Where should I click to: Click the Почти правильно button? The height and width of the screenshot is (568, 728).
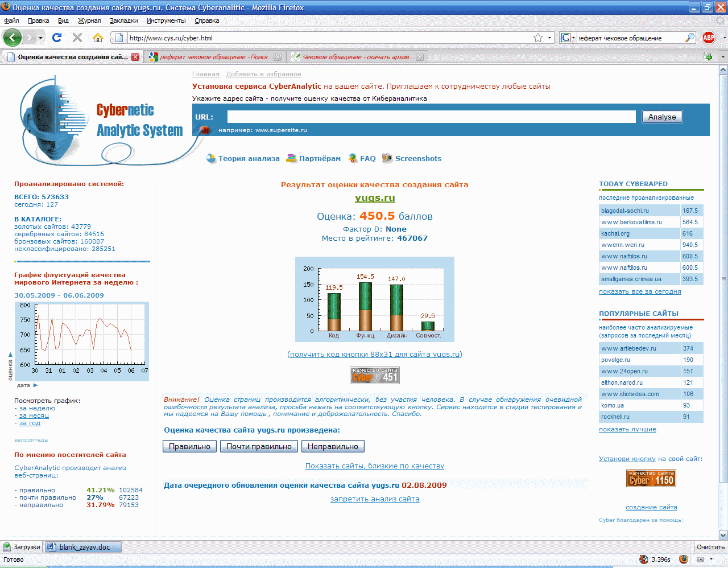[x=259, y=446]
